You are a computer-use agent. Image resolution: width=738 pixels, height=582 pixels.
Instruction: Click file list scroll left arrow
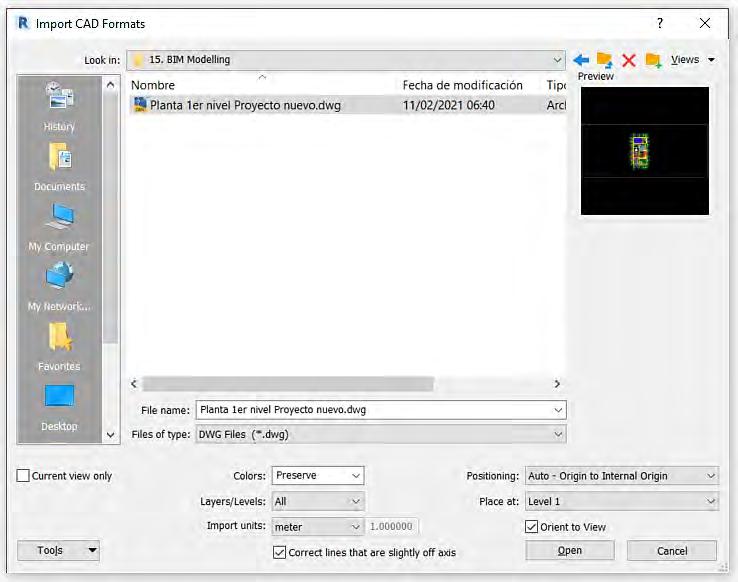[x=134, y=384]
